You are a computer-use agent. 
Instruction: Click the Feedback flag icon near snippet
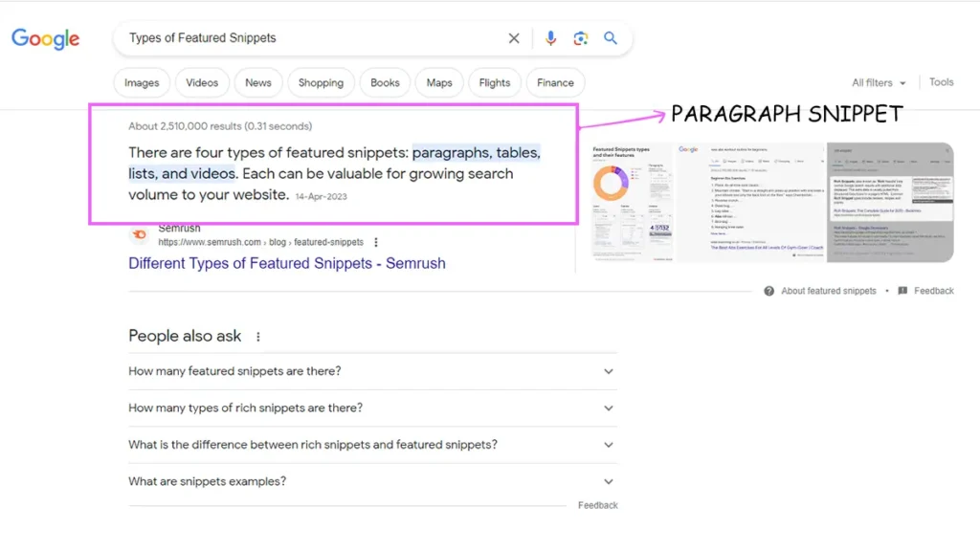point(902,291)
